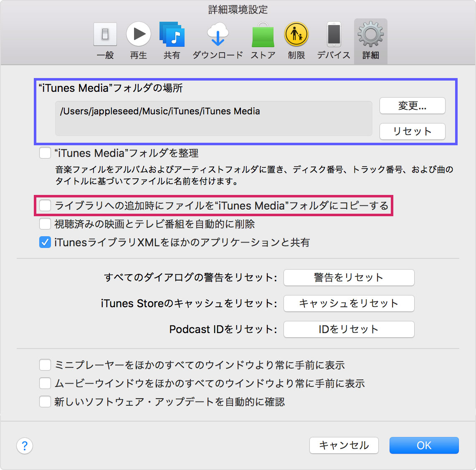Click the iTunes Media folder path field

tap(213, 119)
